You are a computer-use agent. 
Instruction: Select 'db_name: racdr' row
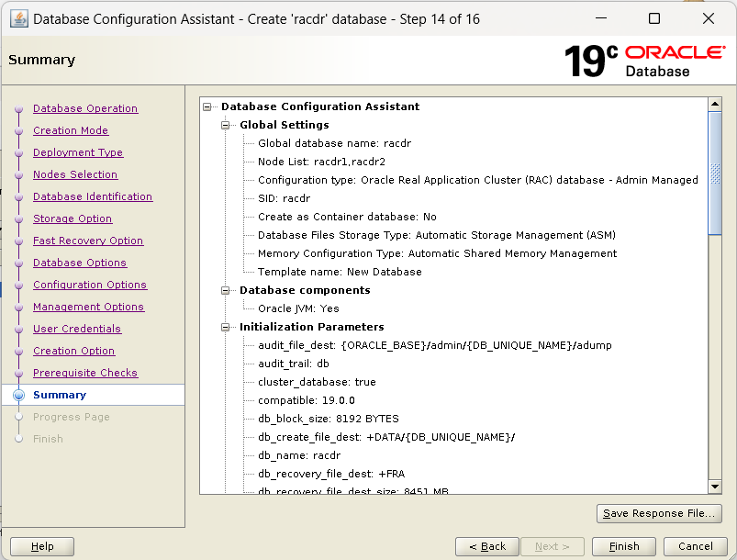point(299,455)
